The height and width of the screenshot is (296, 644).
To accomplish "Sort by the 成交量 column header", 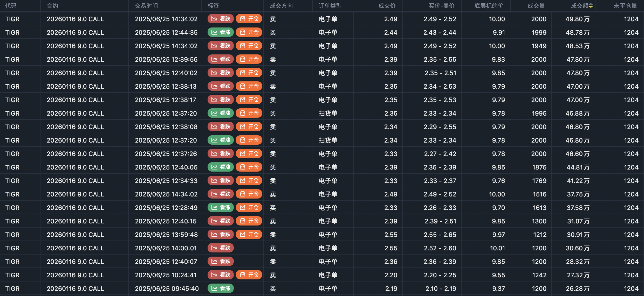I will tap(536, 6).
